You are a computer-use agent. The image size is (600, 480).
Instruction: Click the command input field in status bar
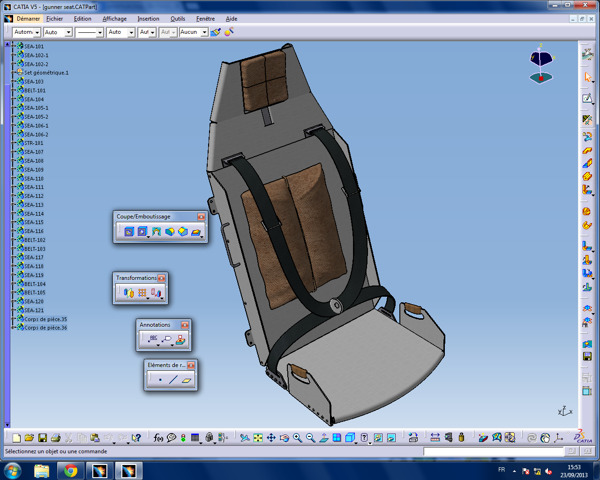tap(494, 452)
